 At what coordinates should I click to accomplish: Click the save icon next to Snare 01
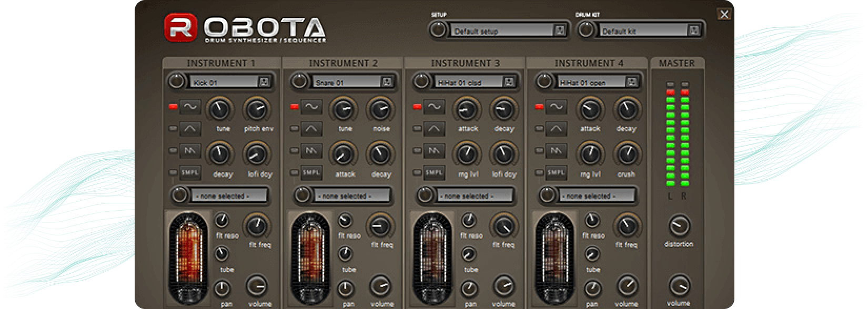[387, 82]
